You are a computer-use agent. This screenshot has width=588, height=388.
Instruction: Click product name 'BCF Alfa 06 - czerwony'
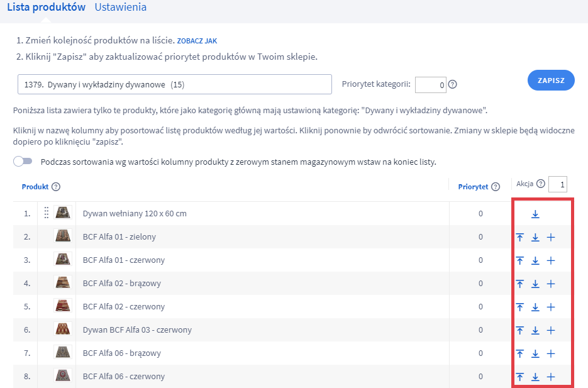[x=124, y=377]
